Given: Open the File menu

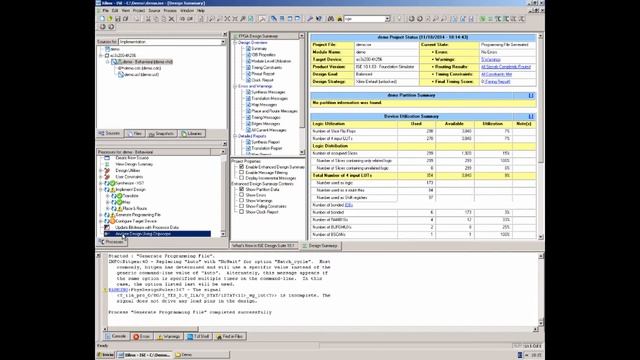Looking at the screenshot, I should click(106, 11).
